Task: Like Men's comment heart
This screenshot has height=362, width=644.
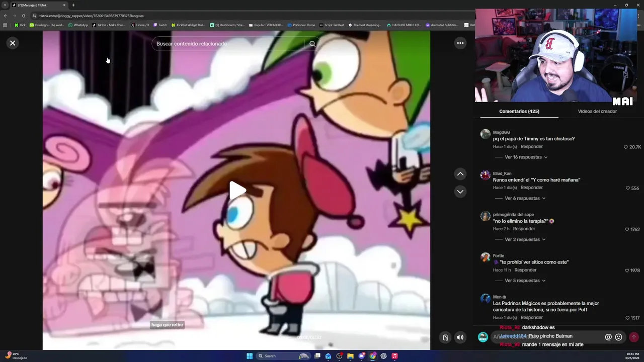Action: pos(627,318)
